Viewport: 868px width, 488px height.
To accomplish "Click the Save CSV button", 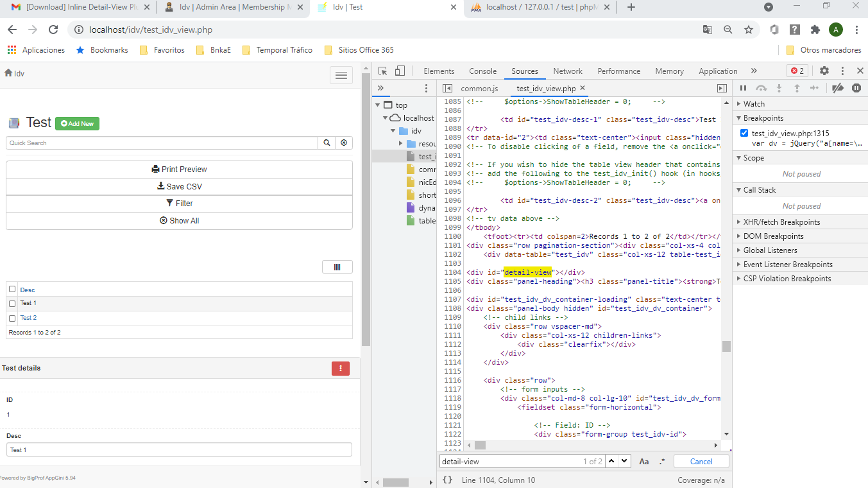I will tap(179, 186).
